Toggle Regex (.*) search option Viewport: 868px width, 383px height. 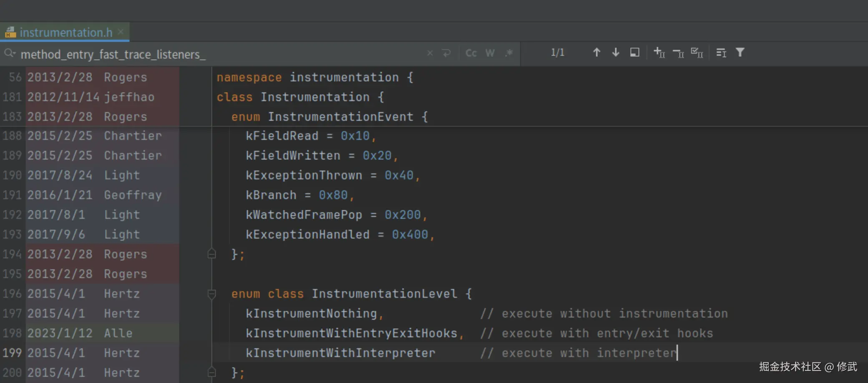[509, 53]
